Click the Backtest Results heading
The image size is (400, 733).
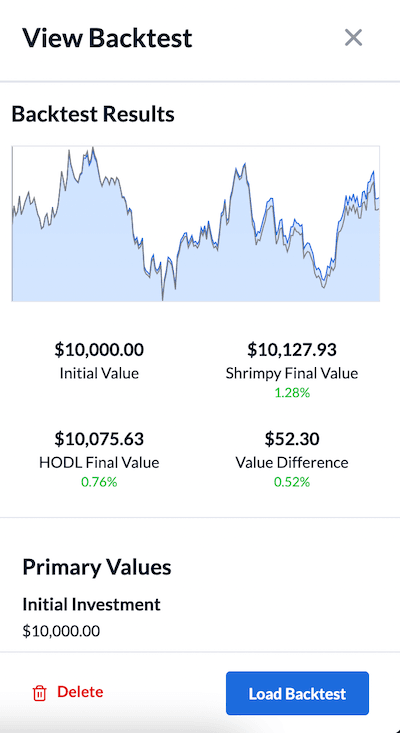point(93,114)
